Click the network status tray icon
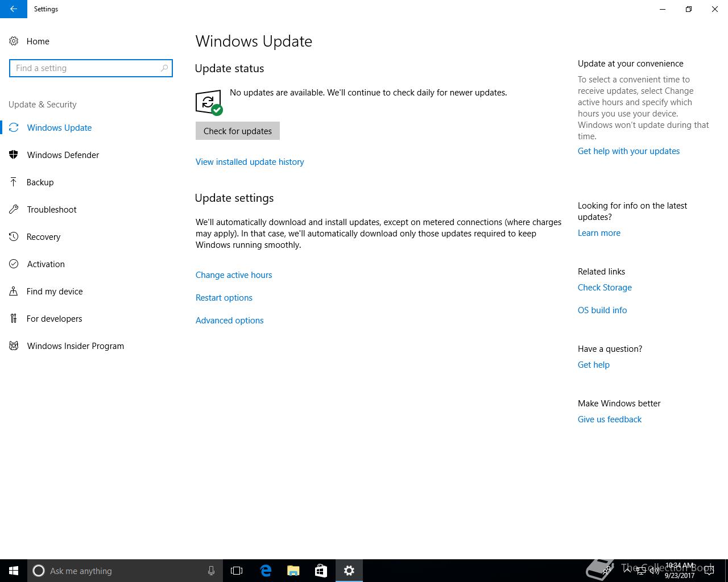 [x=641, y=571]
